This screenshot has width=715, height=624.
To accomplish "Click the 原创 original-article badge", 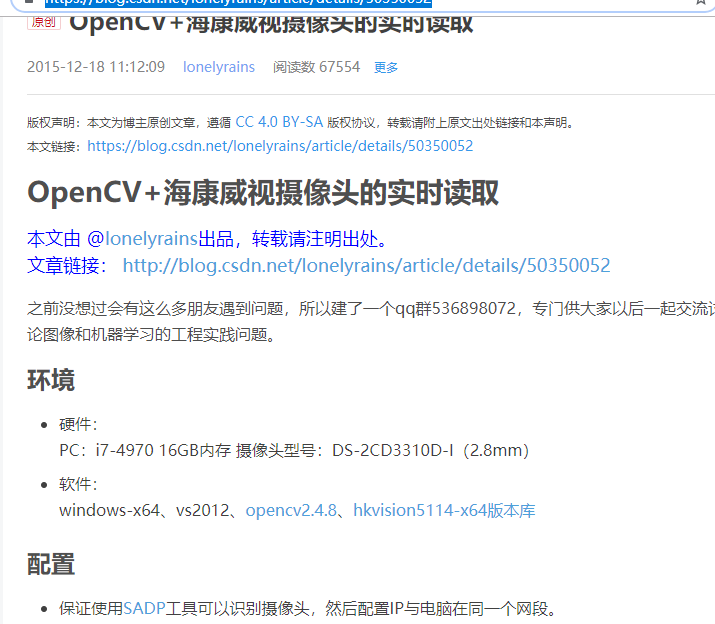I will [44, 21].
